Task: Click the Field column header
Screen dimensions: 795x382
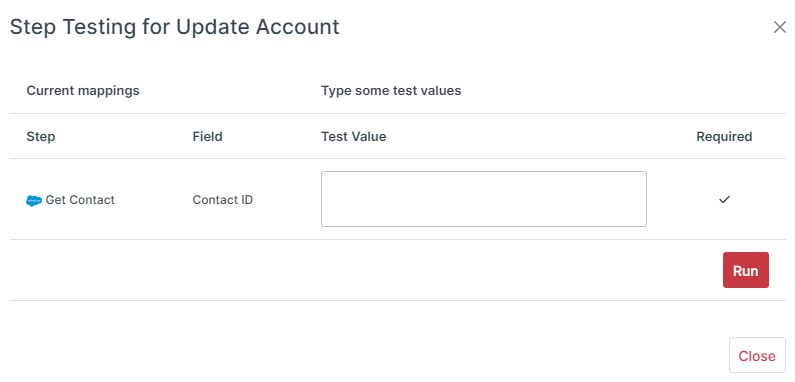Action: (x=207, y=136)
